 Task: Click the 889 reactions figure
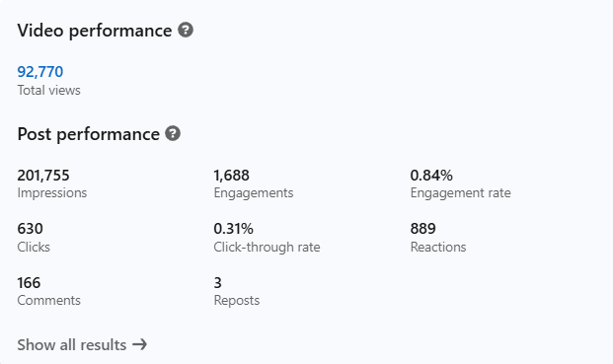423,229
